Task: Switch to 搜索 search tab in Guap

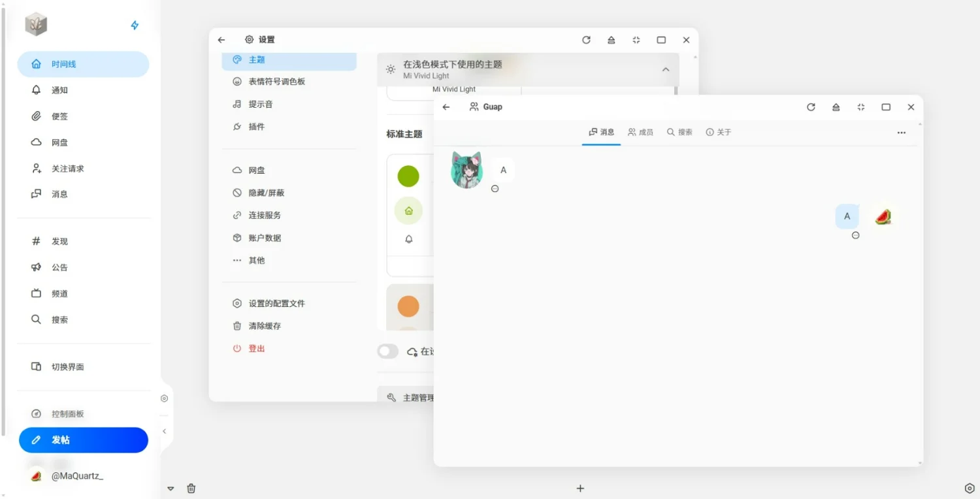Action: pos(679,132)
